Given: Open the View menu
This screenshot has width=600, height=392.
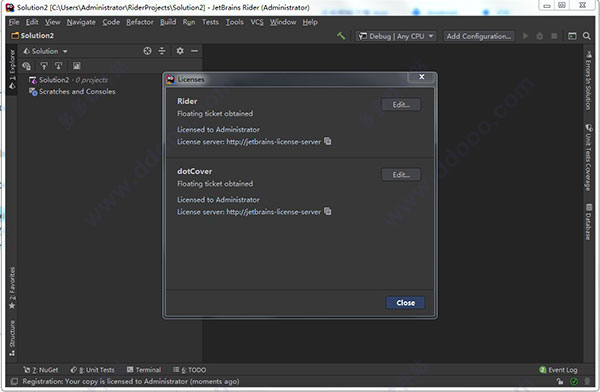Looking at the screenshot, I should (x=53, y=22).
